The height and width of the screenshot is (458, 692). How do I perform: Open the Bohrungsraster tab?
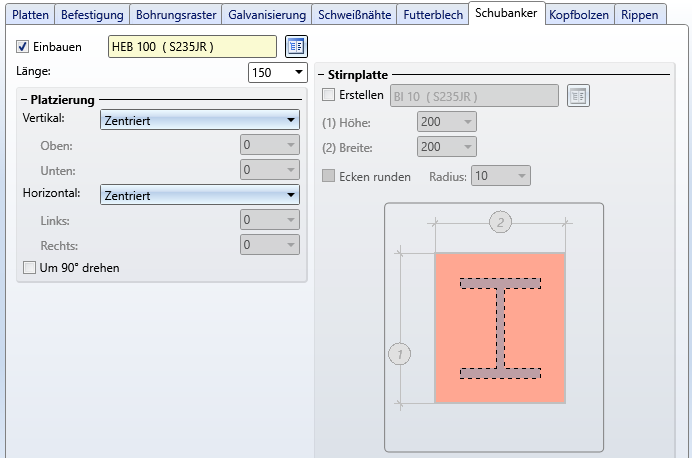tap(176, 15)
